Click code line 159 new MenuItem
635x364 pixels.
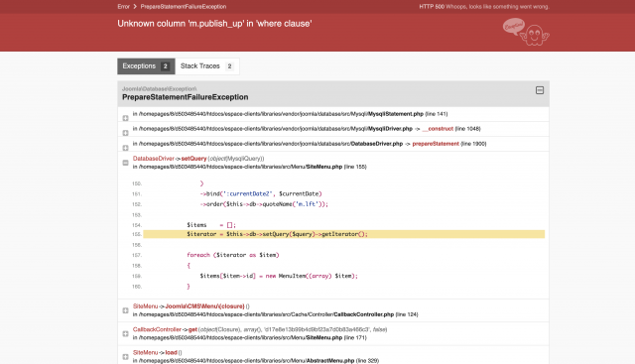coord(279,276)
